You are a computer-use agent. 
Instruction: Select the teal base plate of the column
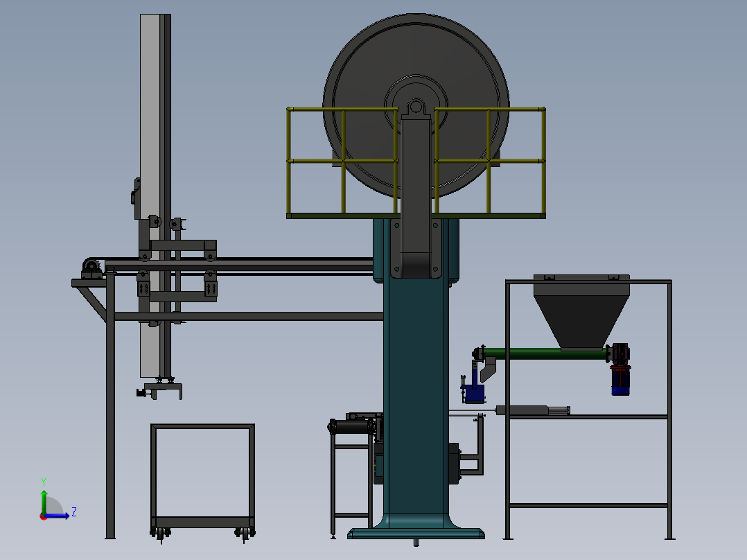pos(416,533)
